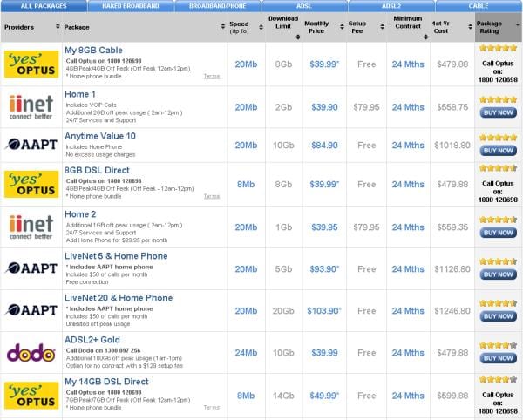The height and width of the screenshot is (420, 523).
Task: Sort by Minimum Contract column arrows
Action: 425,37
